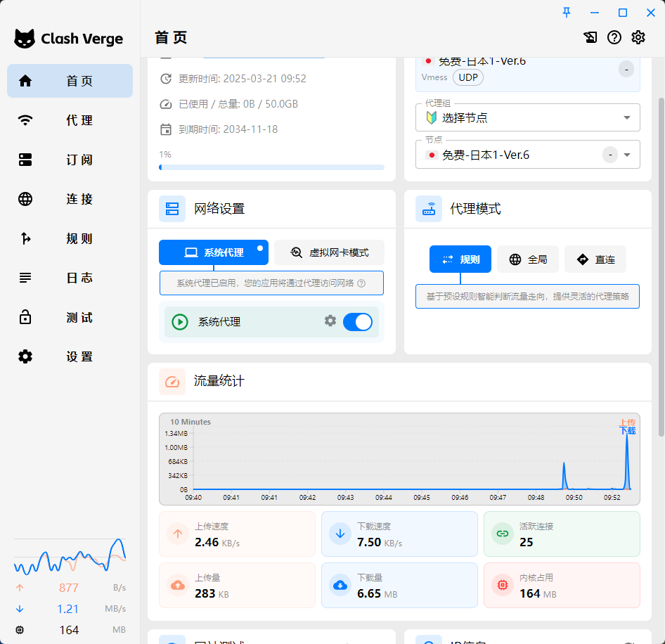
Task: Click the 流量统计 speedometer icon
Action: (x=172, y=382)
